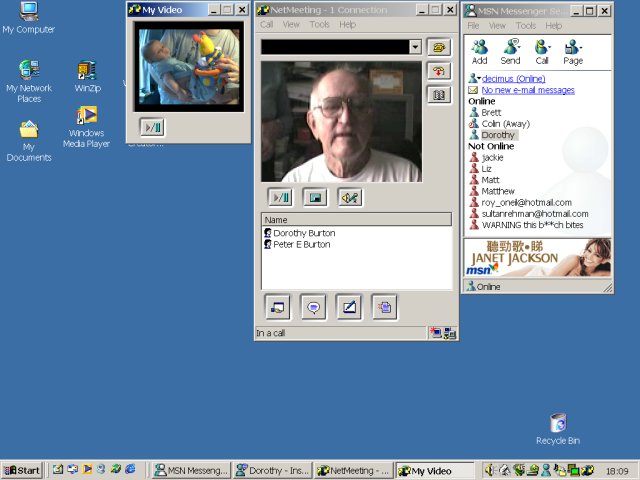This screenshot has width=640, height=480.
Task: Open the Tools menu in MSN Messenger
Action: point(525,26)
